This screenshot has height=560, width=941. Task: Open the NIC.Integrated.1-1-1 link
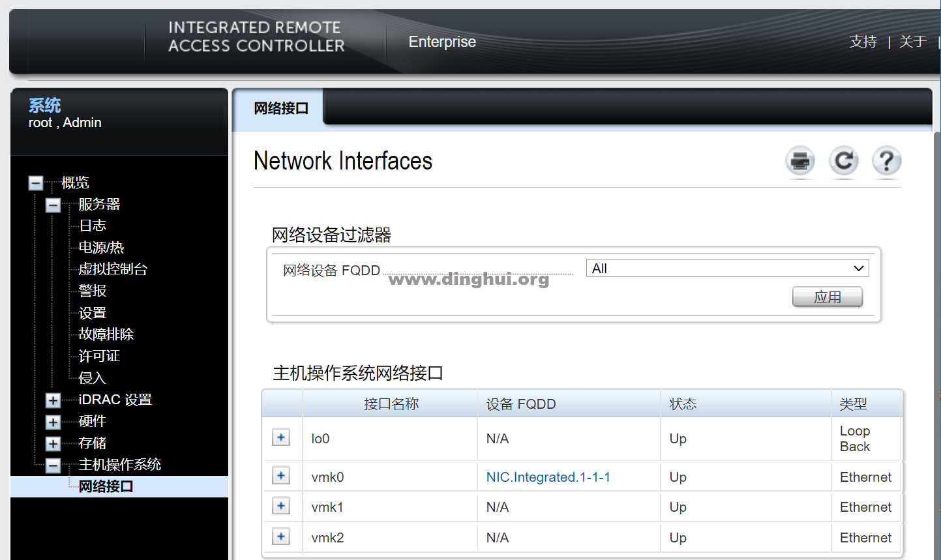coord(548,477)
